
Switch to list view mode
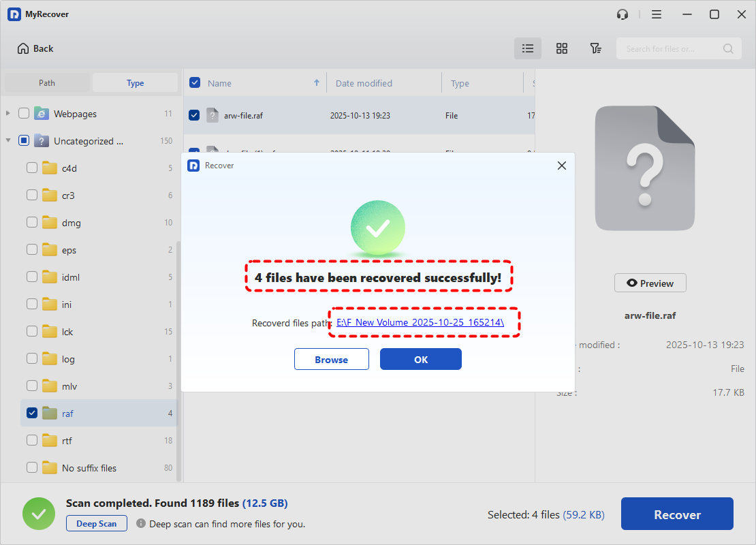[x=527, y=48]
